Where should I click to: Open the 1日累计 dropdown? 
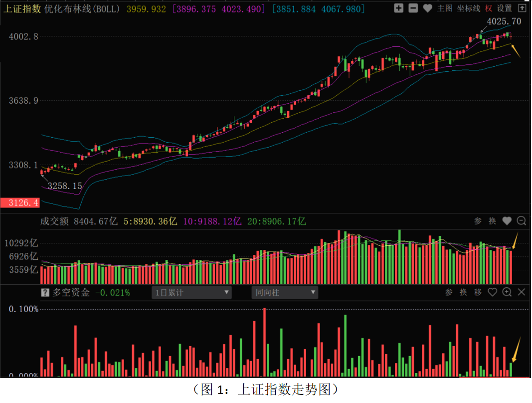pos(191,293)
